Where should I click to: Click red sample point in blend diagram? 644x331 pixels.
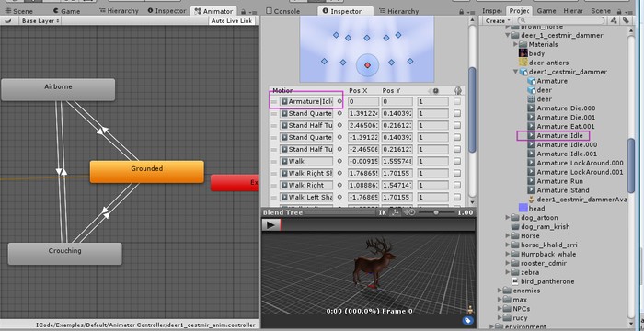coord(368,65)
